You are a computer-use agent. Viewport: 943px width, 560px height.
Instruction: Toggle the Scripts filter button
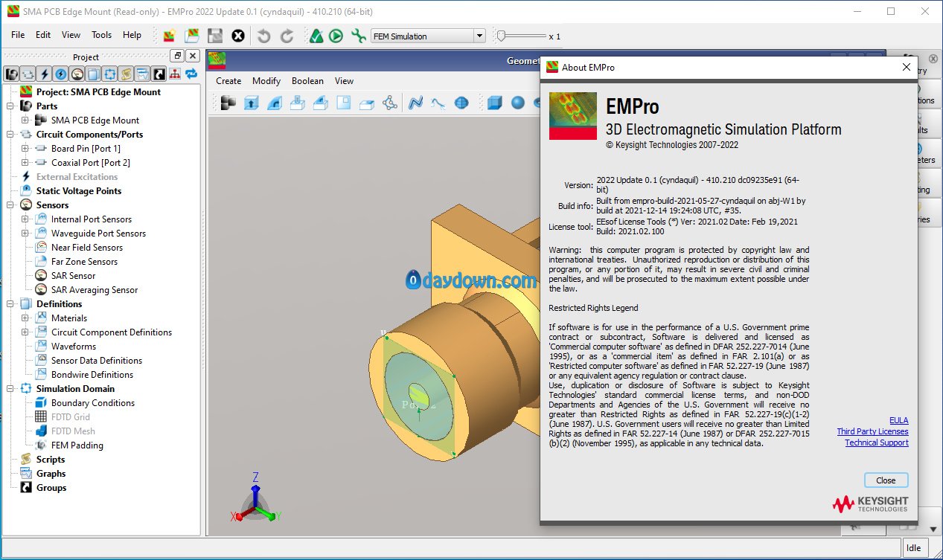[x=127, y=74]
